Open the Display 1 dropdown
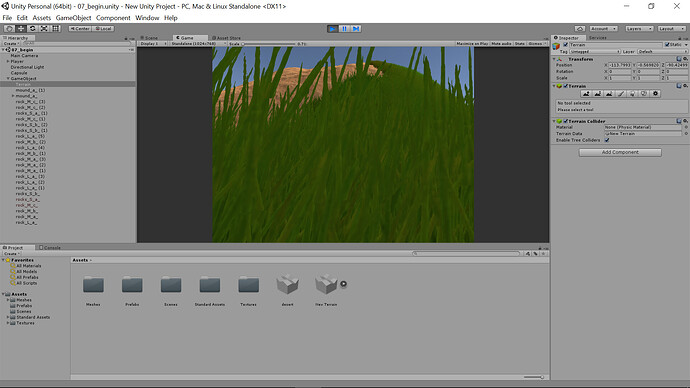 153,44
